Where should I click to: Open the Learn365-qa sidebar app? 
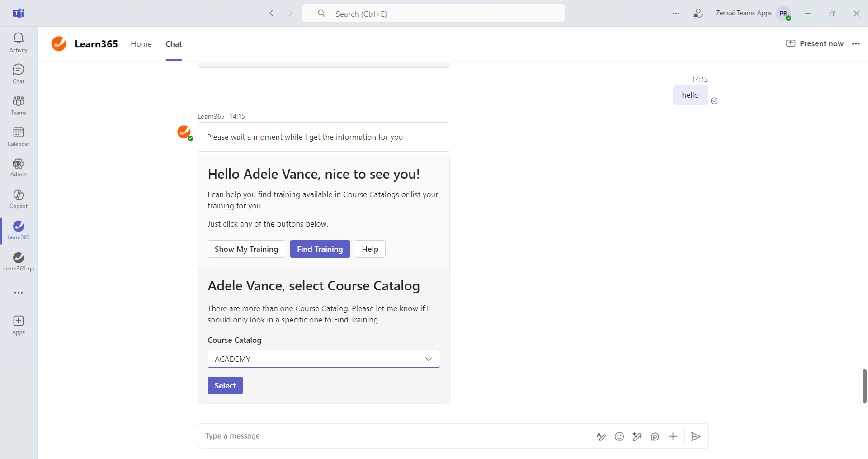point(19,261)
